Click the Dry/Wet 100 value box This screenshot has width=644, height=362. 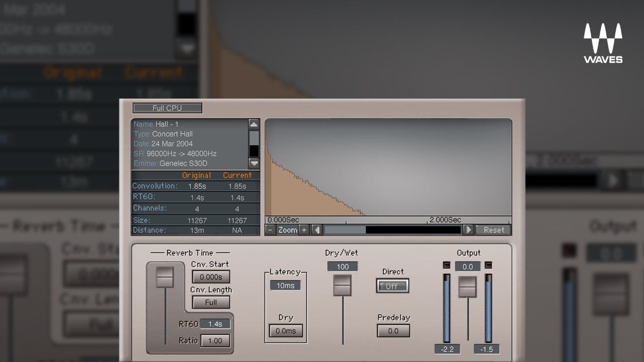[342, 266]
